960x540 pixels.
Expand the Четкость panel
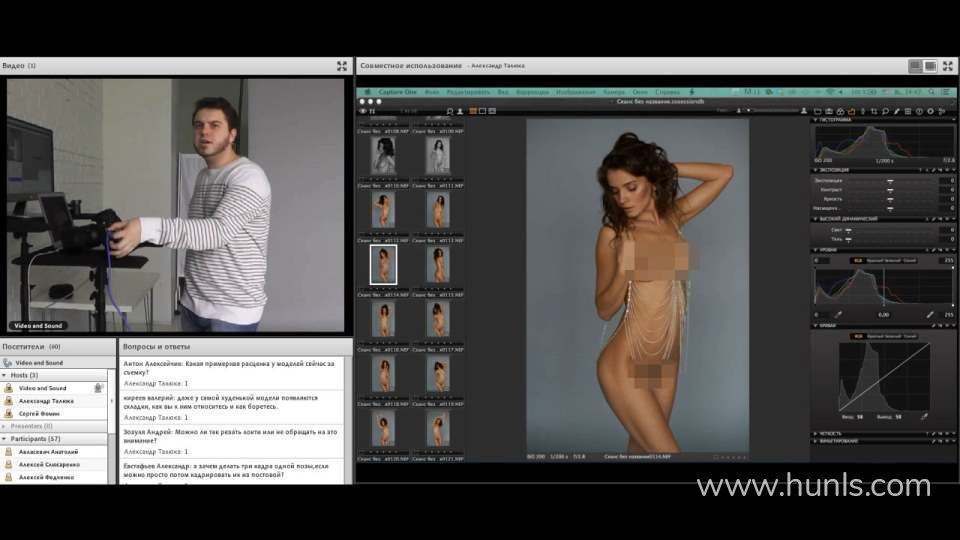[816, 433]
